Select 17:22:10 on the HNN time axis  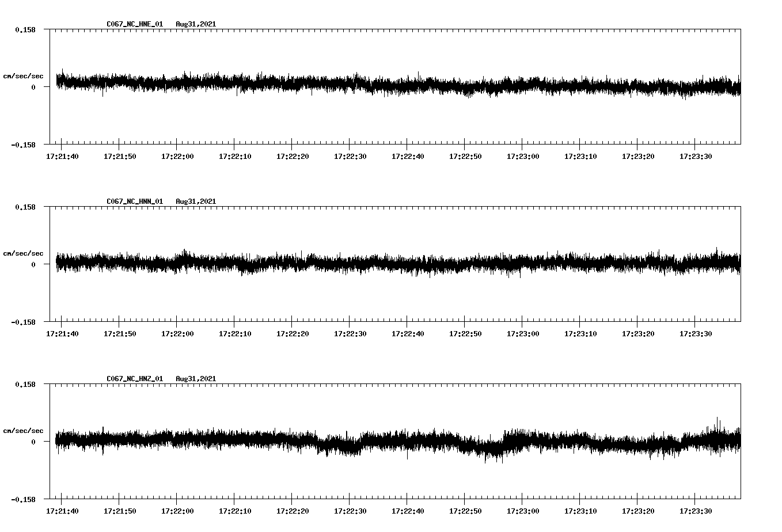[235, 333]
